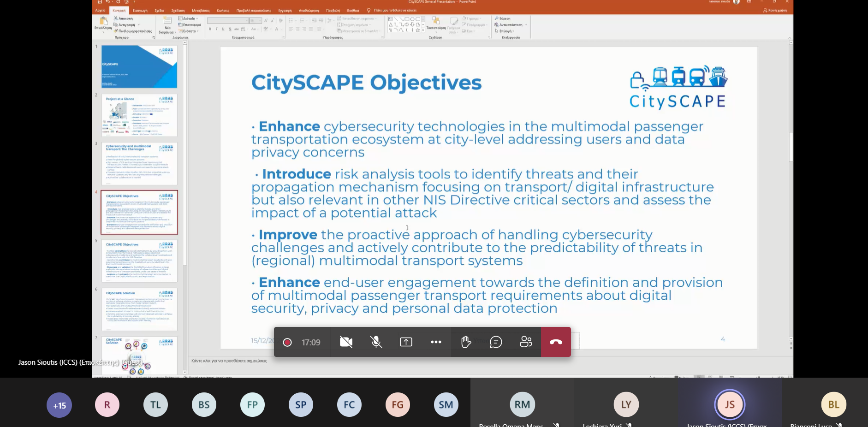Raise your hand in the meeting
Viewport: 868px width, 427px height.
coord(466,342)
